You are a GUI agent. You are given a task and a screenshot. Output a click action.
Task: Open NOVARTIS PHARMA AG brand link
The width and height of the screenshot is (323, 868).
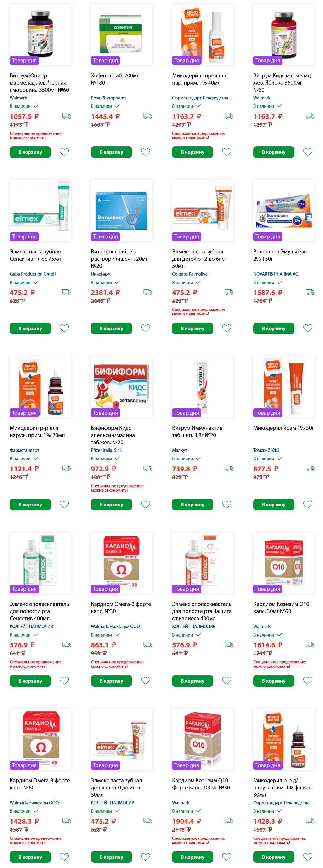[276, 274]
